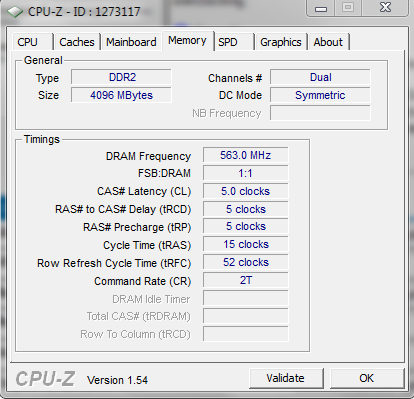
Task: Click the 4096 MBytes size field
Action: [x=121, y=95]
